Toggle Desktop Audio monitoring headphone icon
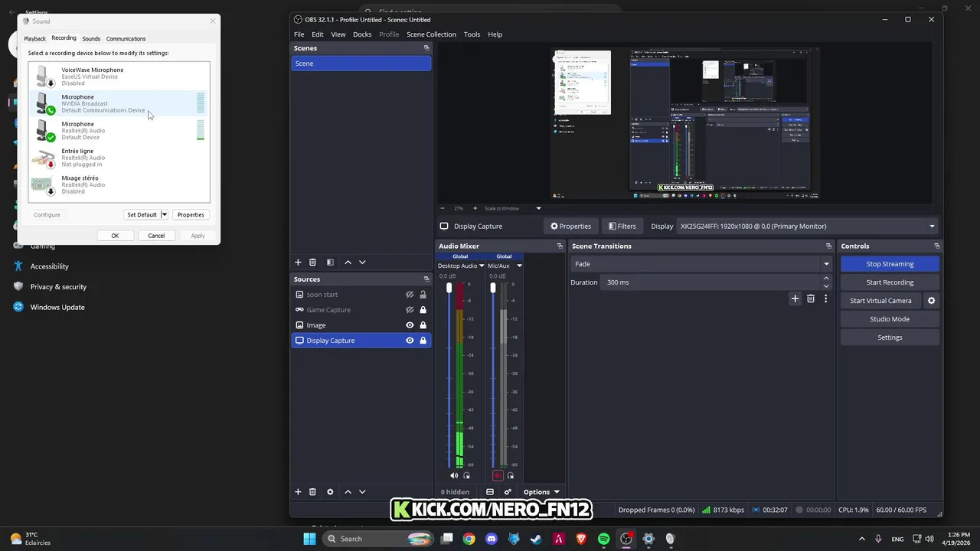This screenshot has width=980, height=551. [x=467, y=476]
